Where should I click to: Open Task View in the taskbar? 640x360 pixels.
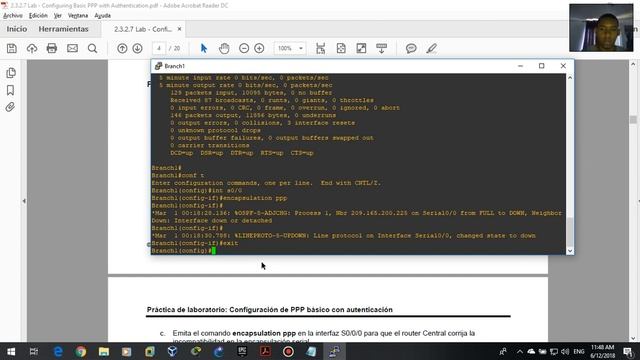coord(34,351)
